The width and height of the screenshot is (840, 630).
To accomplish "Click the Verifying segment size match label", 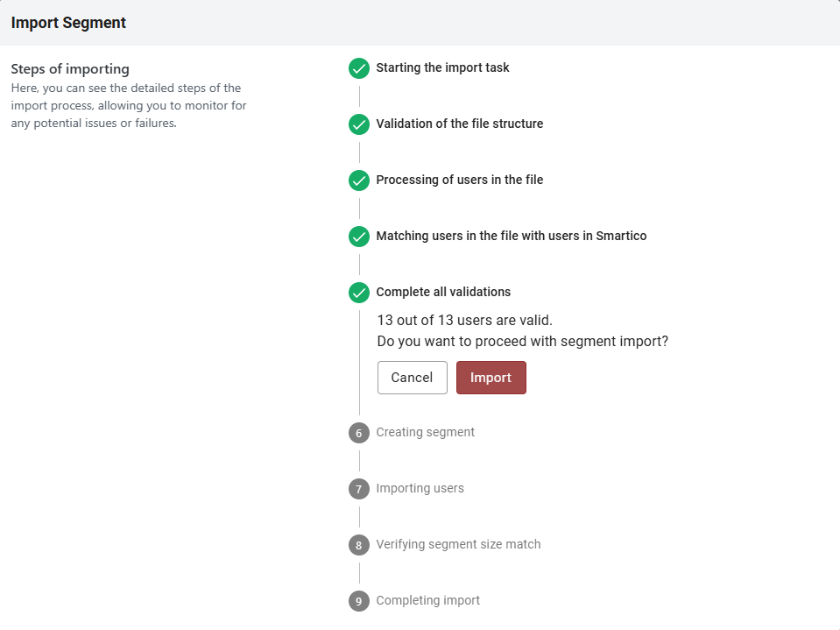I will point(458,544).
